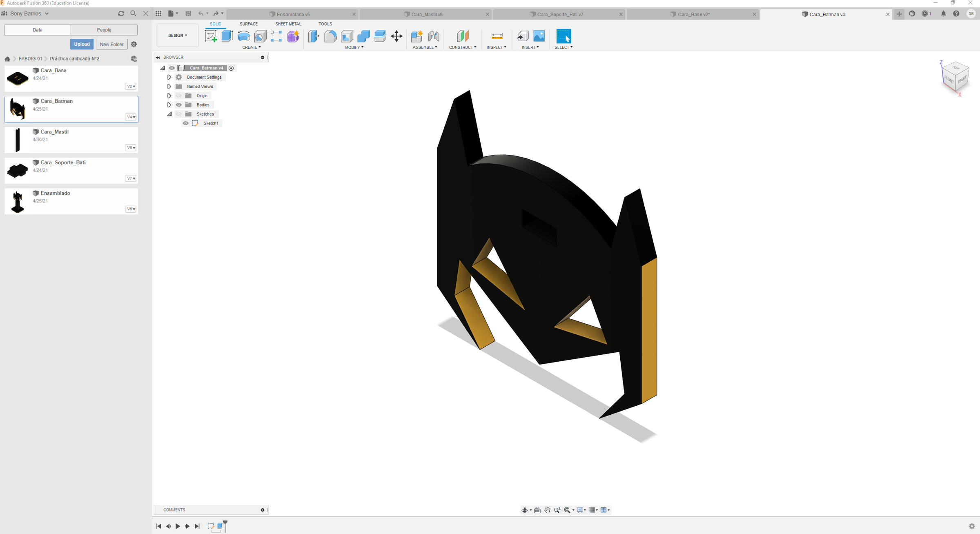This screenshot has width=980, height=534.
Task: Click the Measure tool icon
Action: coord(497,36)
